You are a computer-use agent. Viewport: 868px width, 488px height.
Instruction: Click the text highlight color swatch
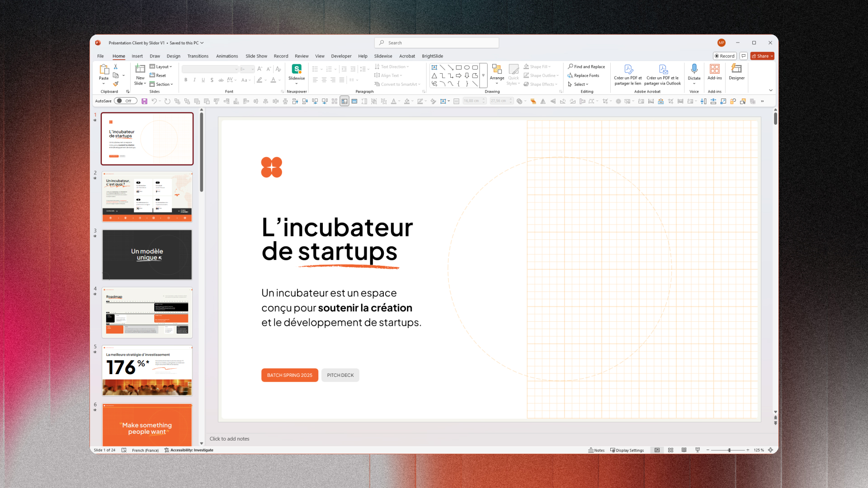(x=259, y=80)
